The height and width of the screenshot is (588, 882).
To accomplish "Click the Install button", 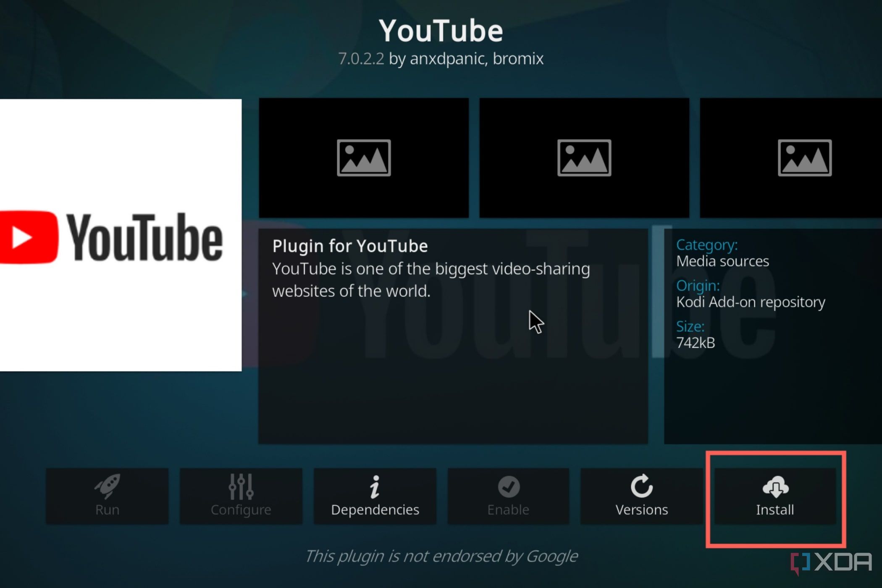I will coord(775,496).
